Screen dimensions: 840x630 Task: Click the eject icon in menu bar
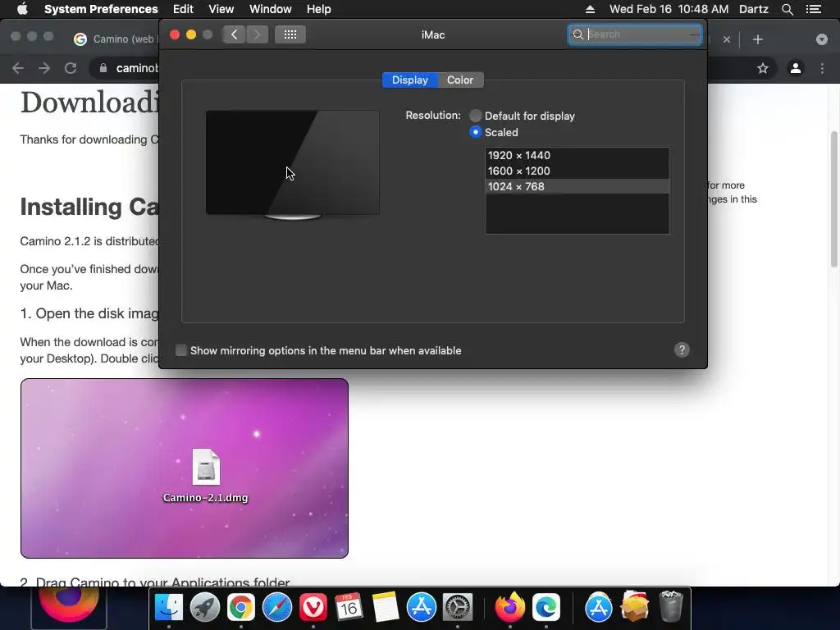tap(590, 9)
